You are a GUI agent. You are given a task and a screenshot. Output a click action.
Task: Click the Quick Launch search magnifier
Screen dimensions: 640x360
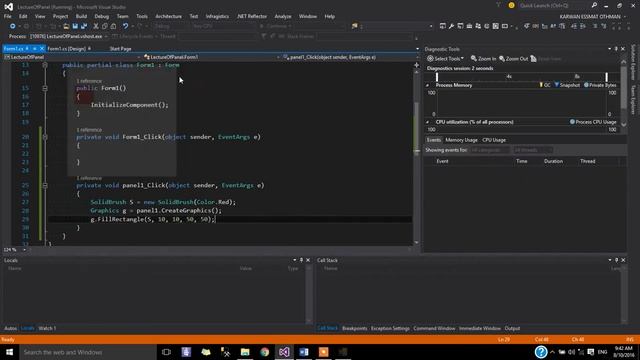(594, 5)
